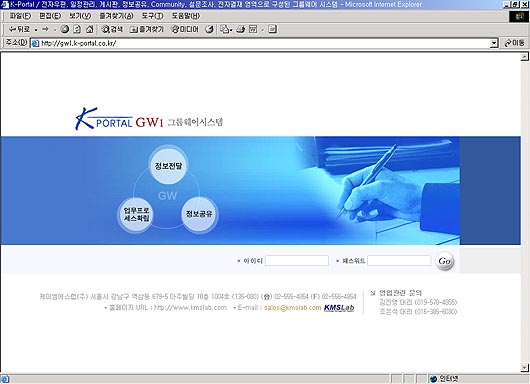530x384 pixels.
Task: Open the Search (검색) toolbar button
Action: click(x=112, y=29)
